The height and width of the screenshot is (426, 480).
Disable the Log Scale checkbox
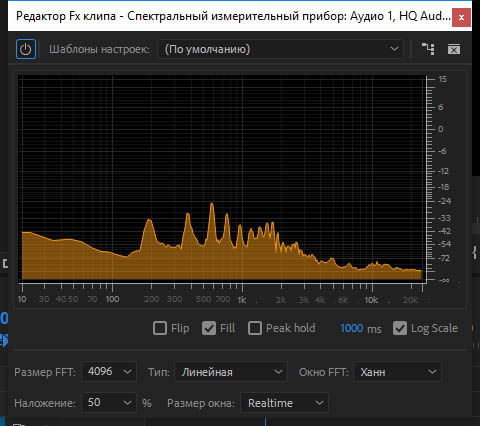(400, 328)
